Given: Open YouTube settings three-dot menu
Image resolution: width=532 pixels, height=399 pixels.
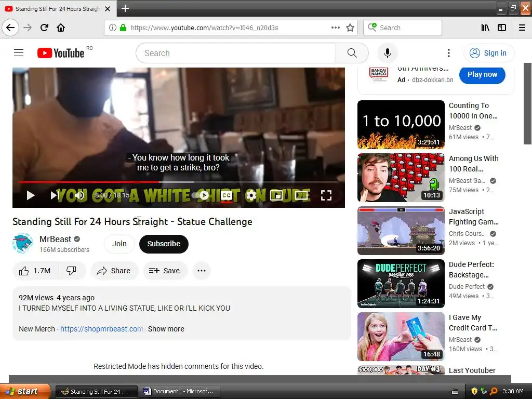Looking at the screenshot, I should [x=448, y=53].
